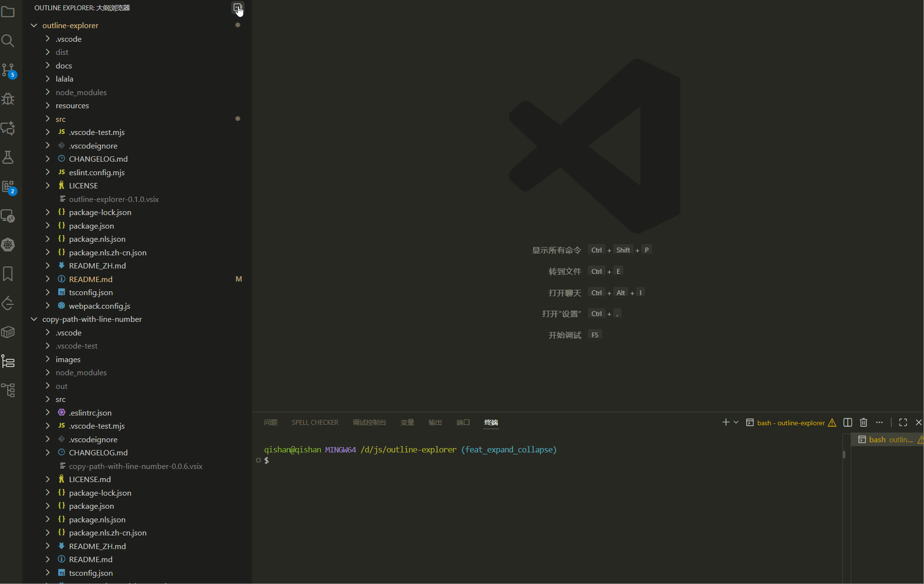Expand the README.md entry marked M
924x584 pixels.
[x=48, y=279]
